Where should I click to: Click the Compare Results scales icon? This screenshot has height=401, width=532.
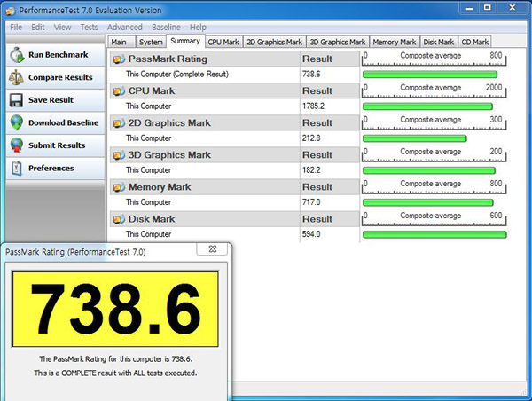(16, 77)
